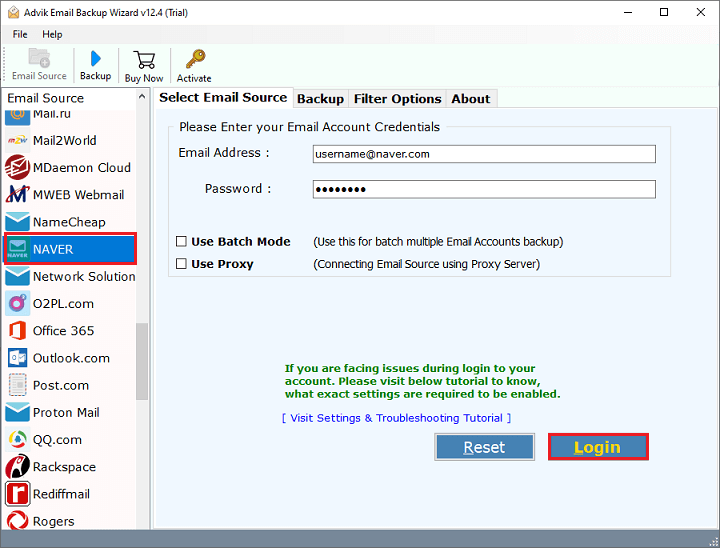Click the Advik app icon in title bar
720x548 pixels.
(x=13, y=12)
